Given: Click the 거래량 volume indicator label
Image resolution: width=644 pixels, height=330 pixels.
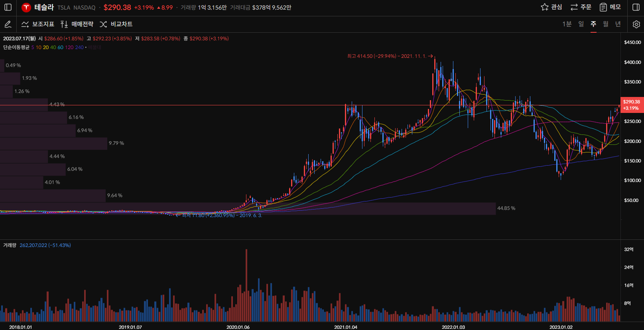Looking at the screenshot, I should [10, 245].
